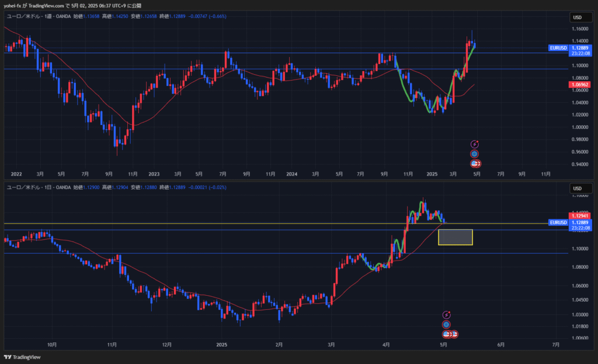Screen dimensions: 598x364
Task: Click the 2024 label on weekly time axis
Action: point(292,174)
